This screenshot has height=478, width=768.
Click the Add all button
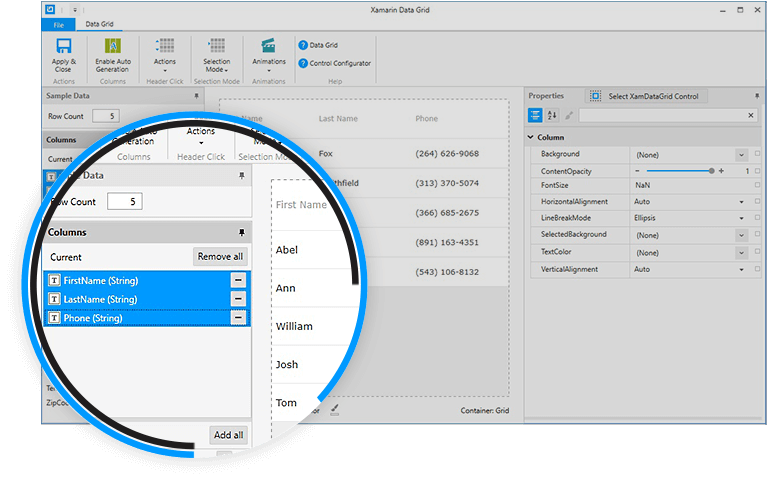click(228, 435)
